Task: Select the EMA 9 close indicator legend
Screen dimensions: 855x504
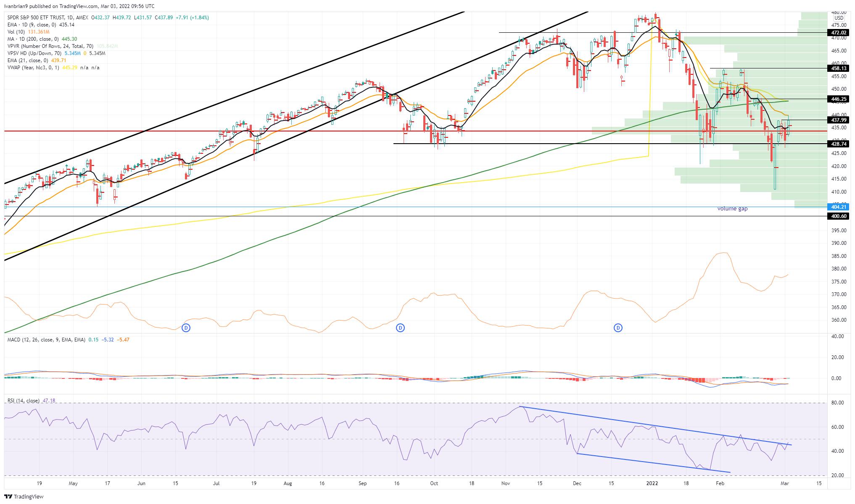Action: click(x=32, y=25)
